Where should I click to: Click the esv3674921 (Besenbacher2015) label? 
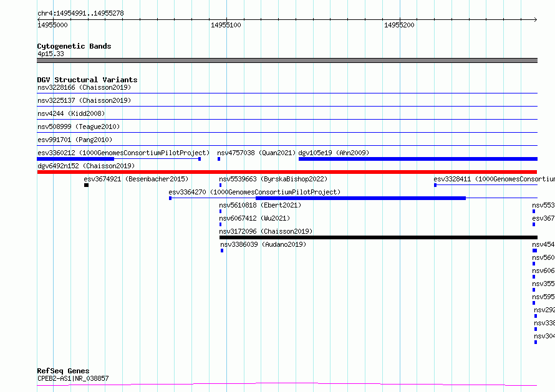click(136, 179)
